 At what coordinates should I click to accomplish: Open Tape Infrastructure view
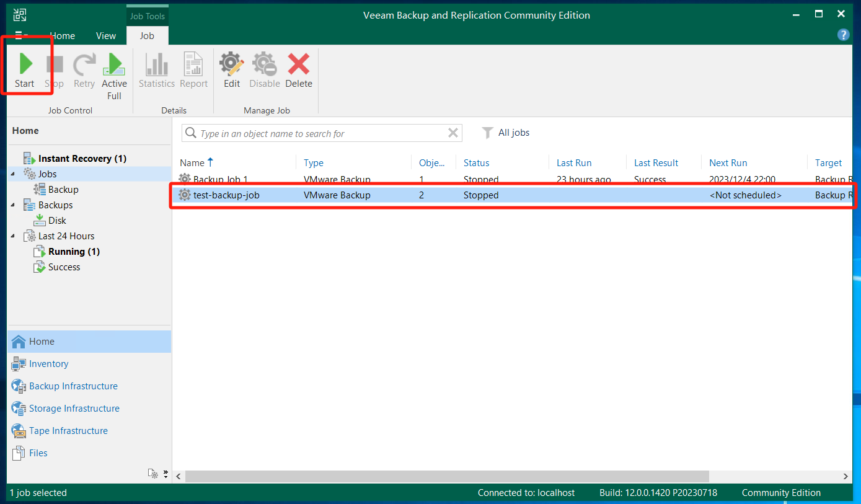(x=89, y=431)
